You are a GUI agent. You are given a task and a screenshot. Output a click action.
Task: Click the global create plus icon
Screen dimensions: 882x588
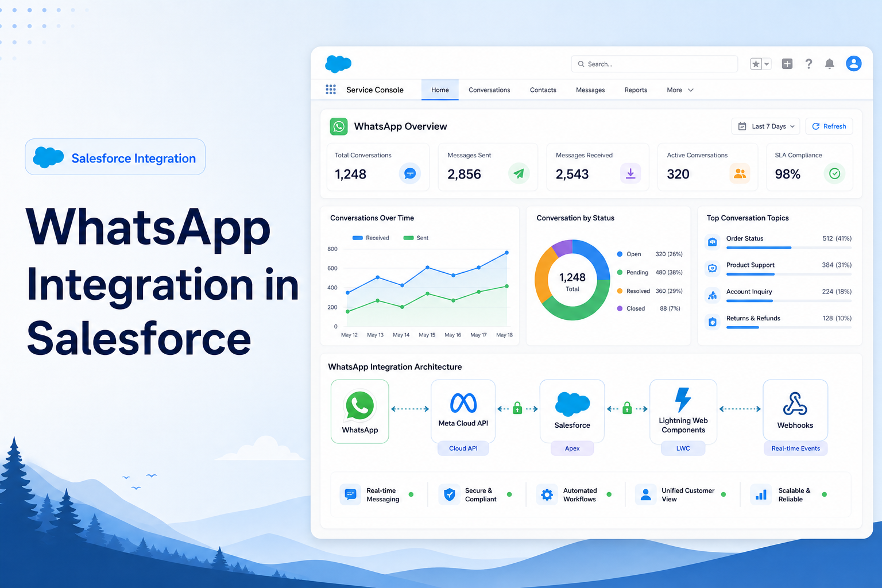[787, 64]
